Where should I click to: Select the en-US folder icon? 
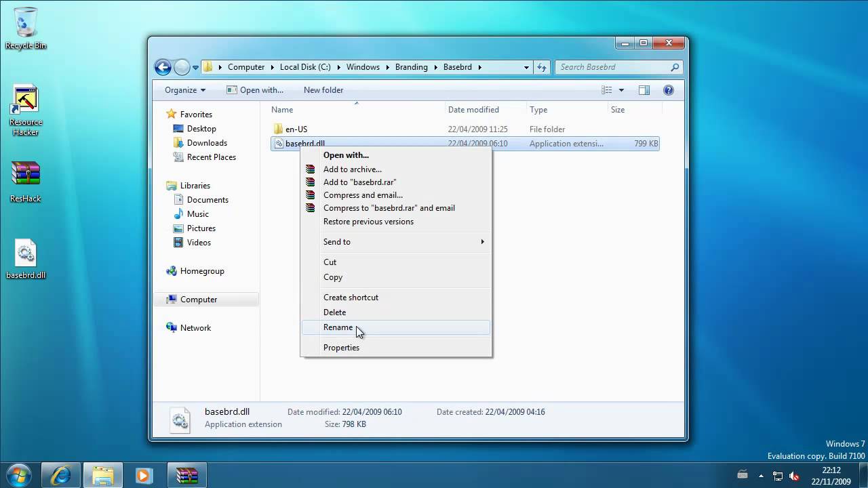[278, 129]
